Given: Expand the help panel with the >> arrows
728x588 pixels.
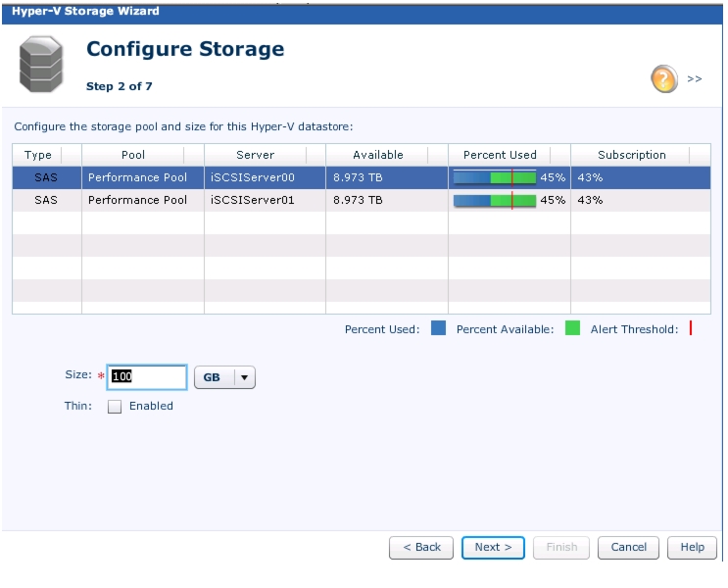Looking at the screenshot, I should [695, 79].
